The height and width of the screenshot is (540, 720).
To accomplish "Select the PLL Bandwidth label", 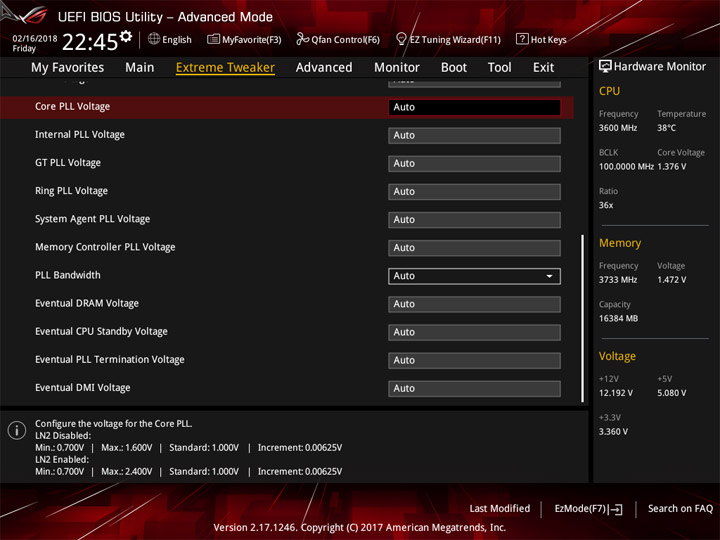I will [68, 275].
